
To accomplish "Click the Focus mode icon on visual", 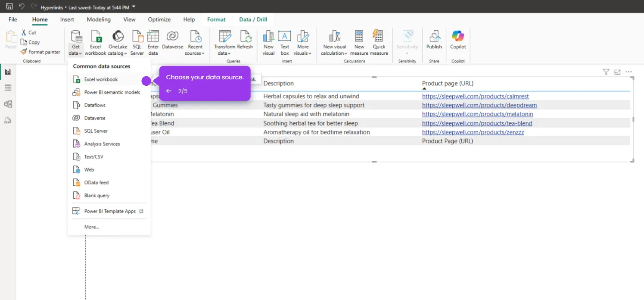I will pos(617,72).
